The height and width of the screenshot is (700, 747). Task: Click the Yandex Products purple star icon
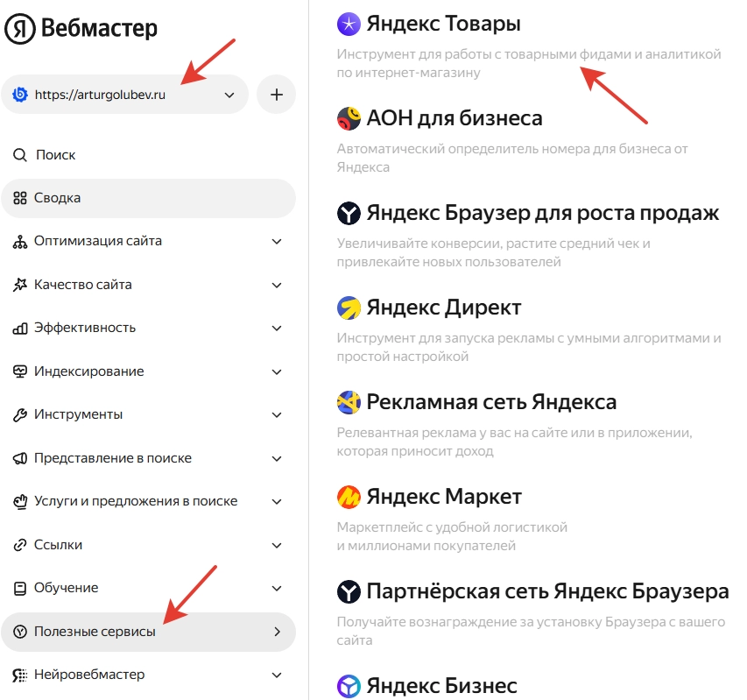[349, 24]
